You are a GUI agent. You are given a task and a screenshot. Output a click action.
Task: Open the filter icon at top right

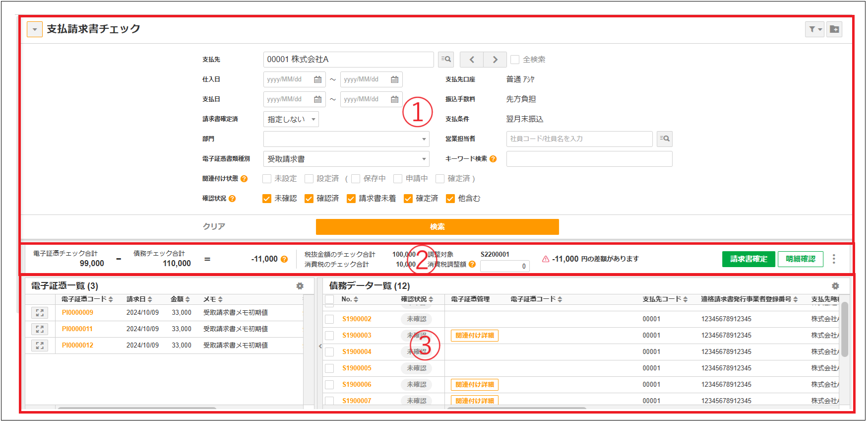click(814, 29)
